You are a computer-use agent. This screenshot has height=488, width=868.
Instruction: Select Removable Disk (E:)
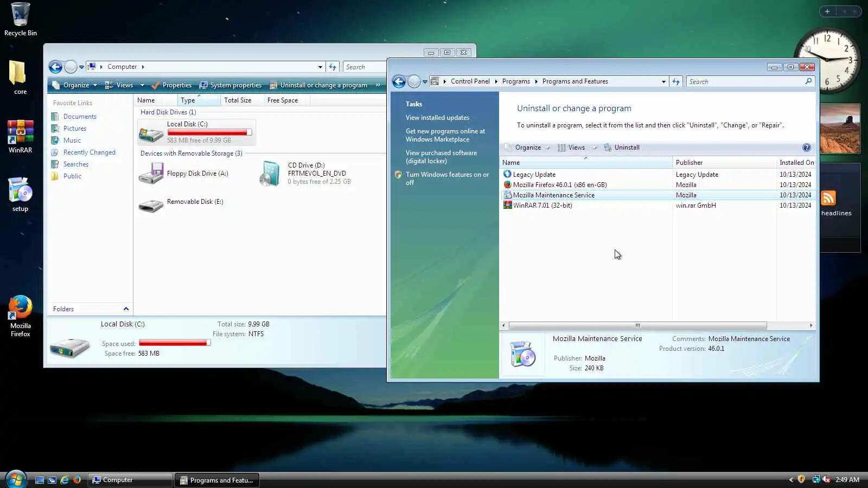[181, 204]
